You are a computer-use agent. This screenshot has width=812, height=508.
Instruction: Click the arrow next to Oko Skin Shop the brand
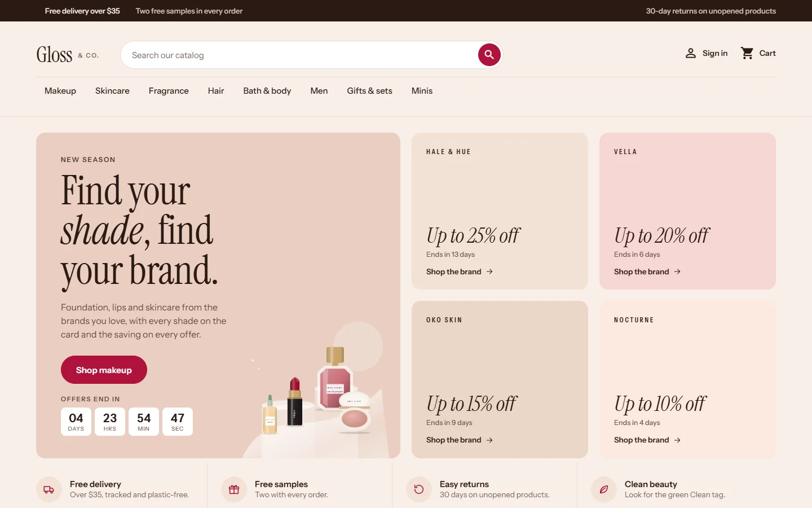[x=489, y=440]
